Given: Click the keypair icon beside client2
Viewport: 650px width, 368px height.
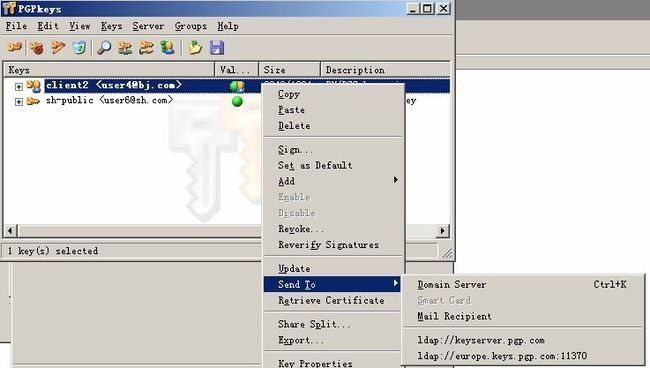Looking at the screenshot, I should pos(34,86).
